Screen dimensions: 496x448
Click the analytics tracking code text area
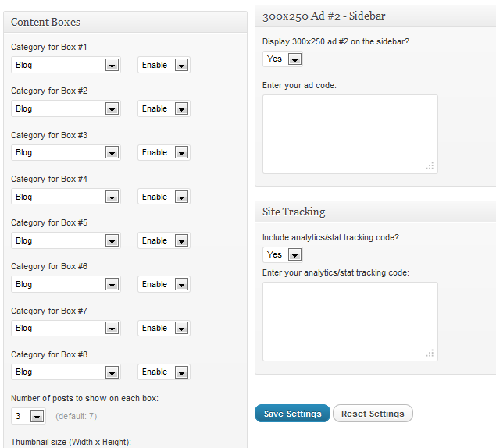click(x=350, y=322)
